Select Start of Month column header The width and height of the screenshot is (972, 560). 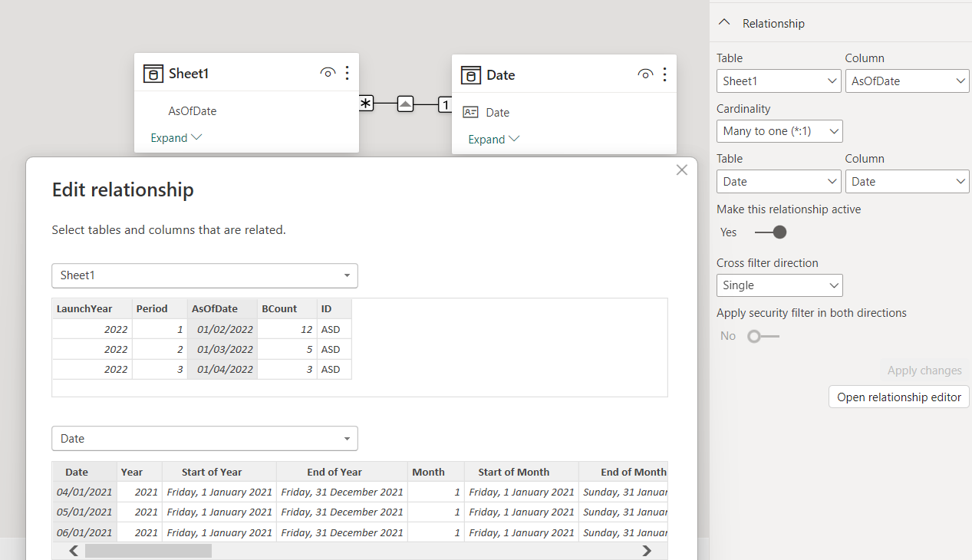(x=522, y=472)
